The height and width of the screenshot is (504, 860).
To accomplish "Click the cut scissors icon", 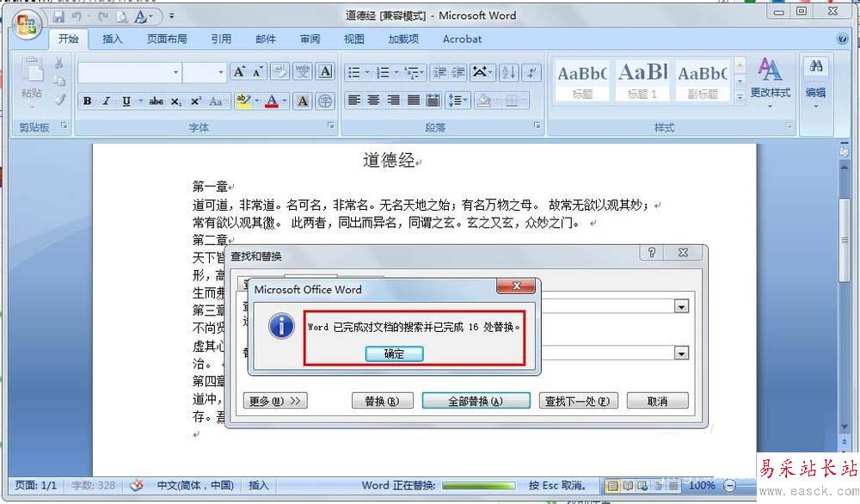I will tap(59, 63).
